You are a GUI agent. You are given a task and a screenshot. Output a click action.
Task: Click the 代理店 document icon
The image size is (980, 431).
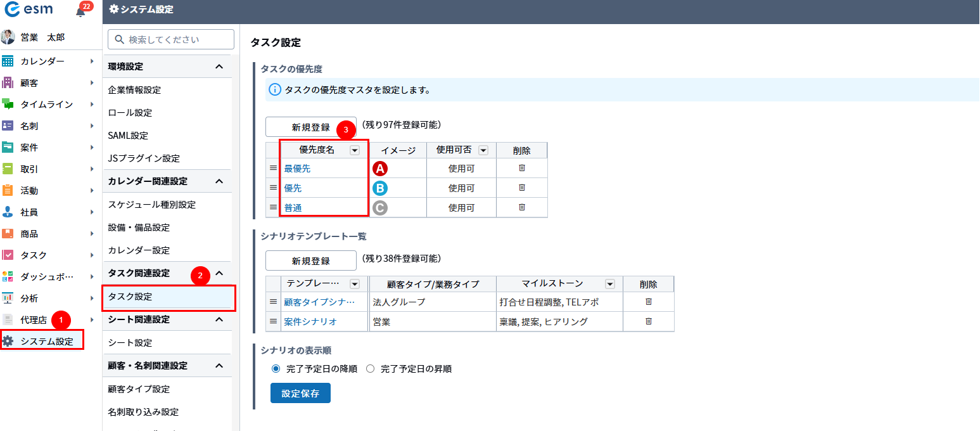pyautogui.click(x=8, y=319)
